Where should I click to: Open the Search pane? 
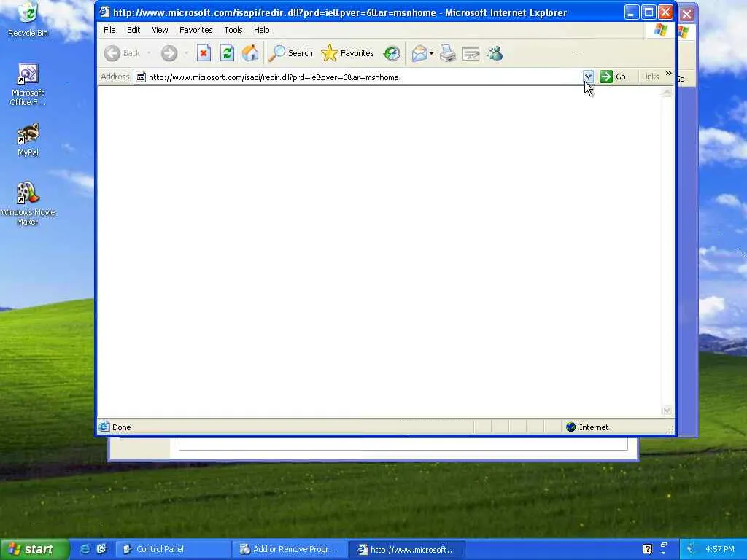(x=290, y=53)
